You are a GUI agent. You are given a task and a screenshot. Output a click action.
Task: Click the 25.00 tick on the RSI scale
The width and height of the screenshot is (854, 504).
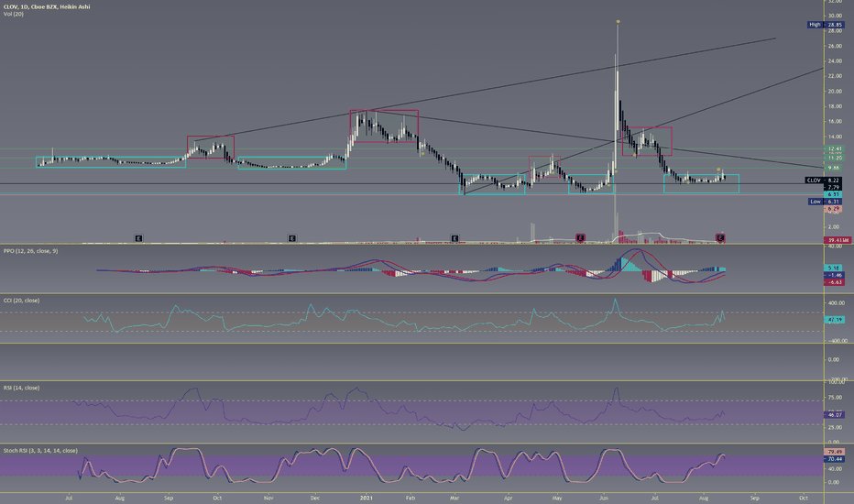tap(835, 428)
